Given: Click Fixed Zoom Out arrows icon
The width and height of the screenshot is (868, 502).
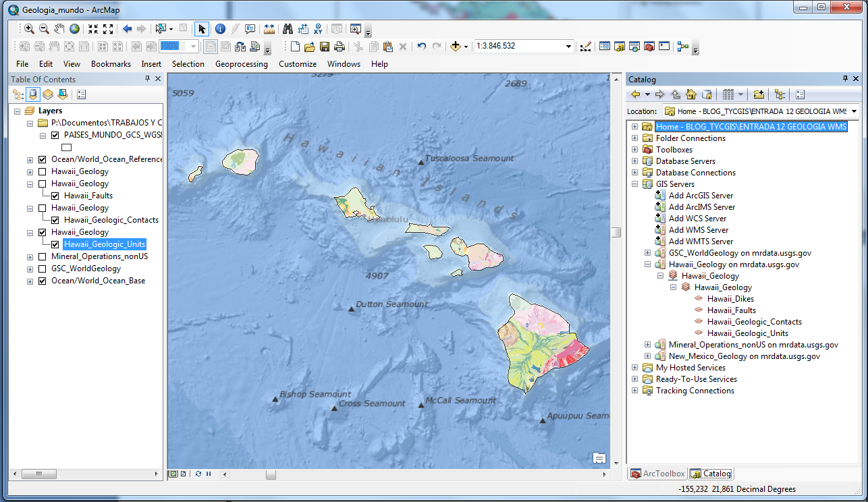Looking at the screenshot, I should click(108, 29).
